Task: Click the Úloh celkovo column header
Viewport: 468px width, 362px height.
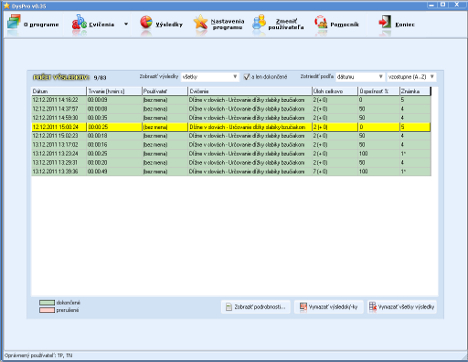Action: 335,91
